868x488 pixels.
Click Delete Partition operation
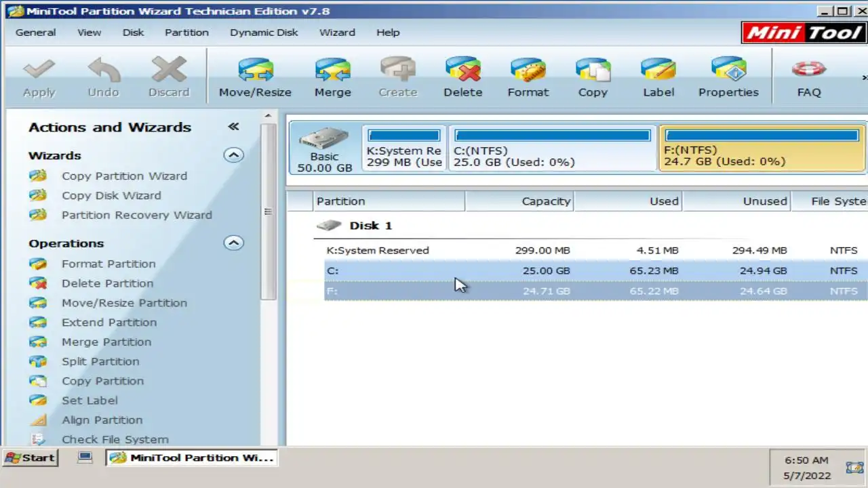click(107, 284)
